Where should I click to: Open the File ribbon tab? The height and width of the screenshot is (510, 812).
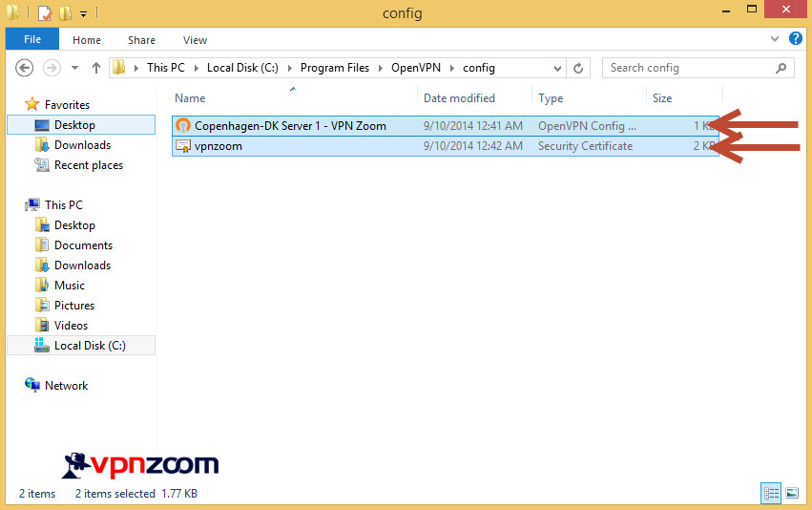32,39
